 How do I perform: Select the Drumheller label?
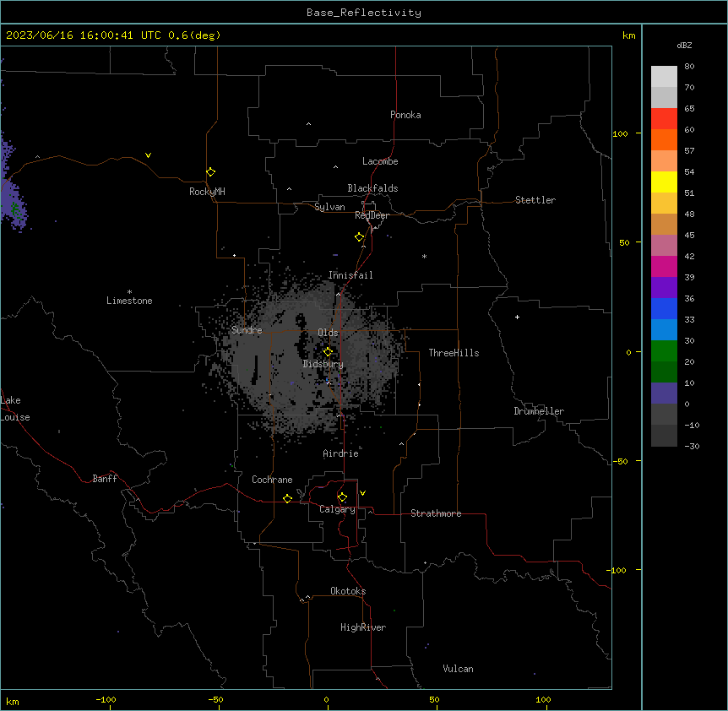(539, 411)
